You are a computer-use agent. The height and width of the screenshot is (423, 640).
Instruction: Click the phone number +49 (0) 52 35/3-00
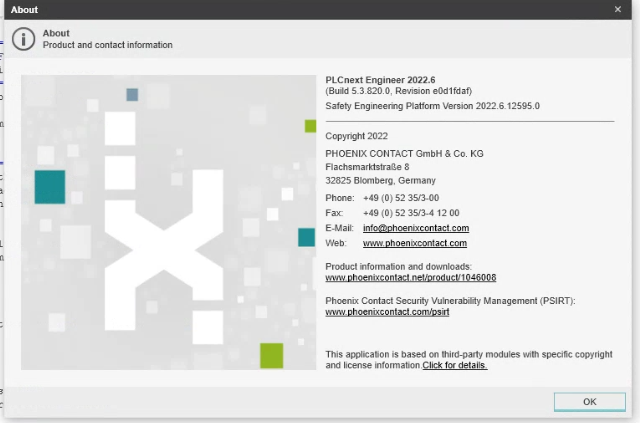click(401, 198)
